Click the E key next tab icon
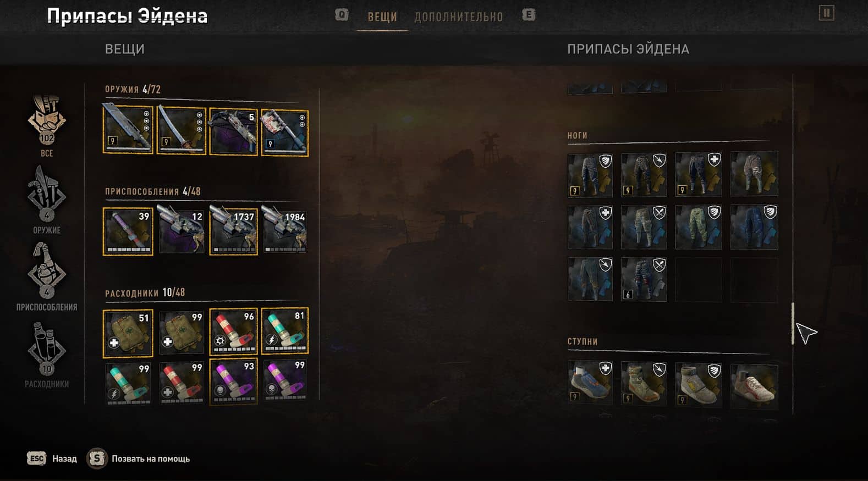 (529, 15)
